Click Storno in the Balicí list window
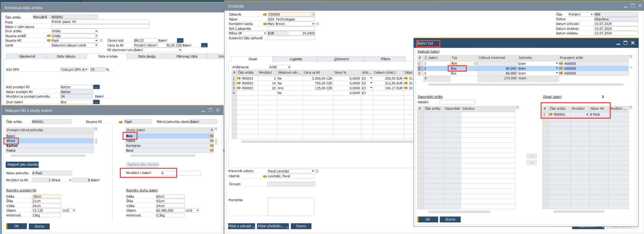The width and height of the screenshot is (644, 234). point(450,220)
